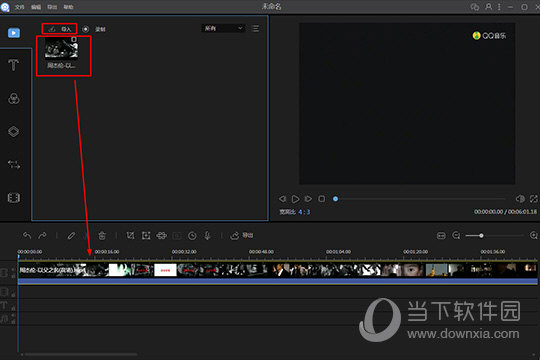Open the user account icon
Screen dimensions: 540x360
tap(488, 7)
